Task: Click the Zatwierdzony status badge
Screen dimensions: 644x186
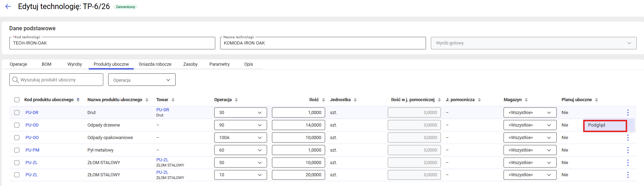Action: click(126, 7)
